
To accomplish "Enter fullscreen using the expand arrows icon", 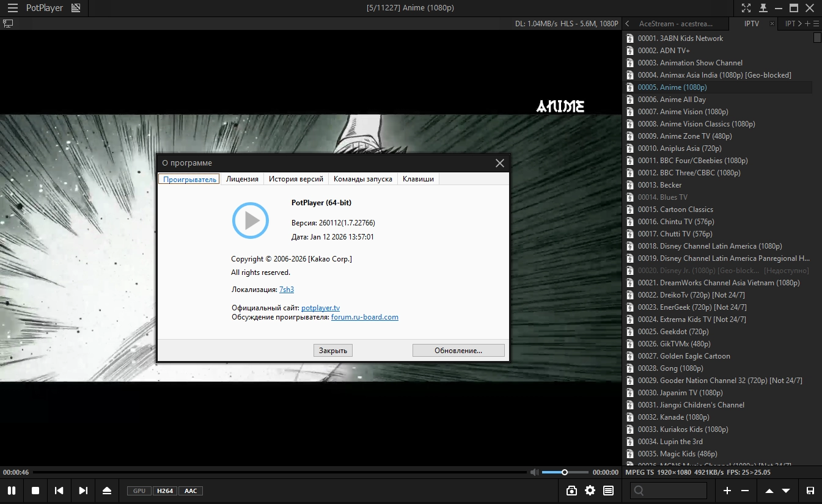I will point(746,8).
